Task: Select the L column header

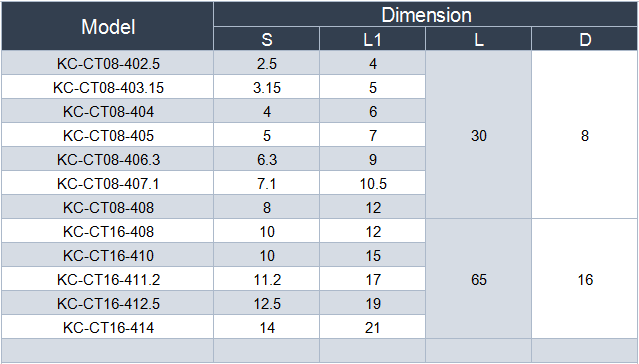Action: pos(478,39)
